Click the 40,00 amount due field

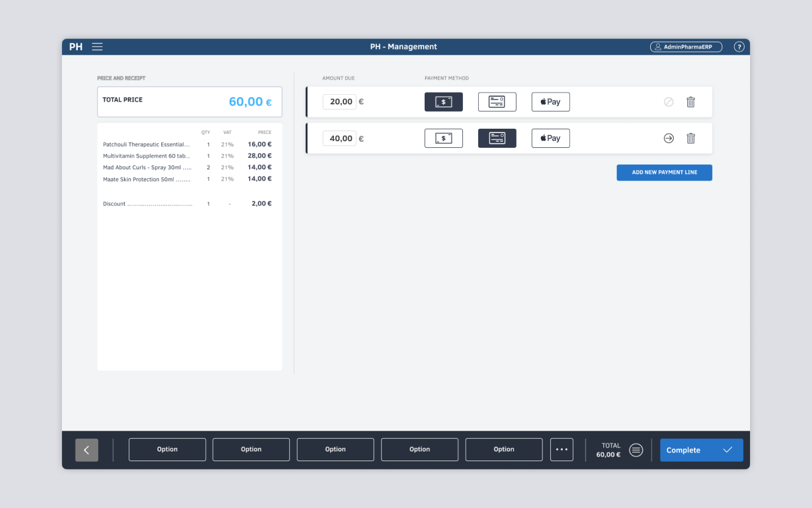pyautogui.click(x=339, y=138)
